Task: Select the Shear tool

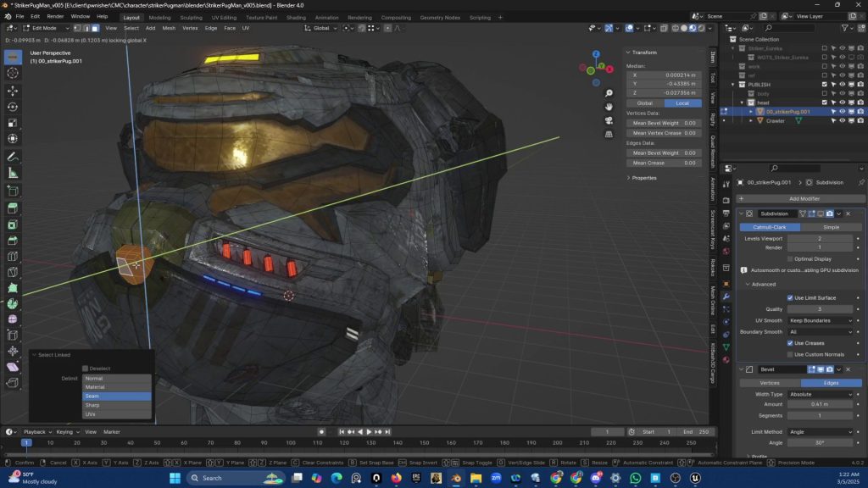Action: (x=13, y=367)
